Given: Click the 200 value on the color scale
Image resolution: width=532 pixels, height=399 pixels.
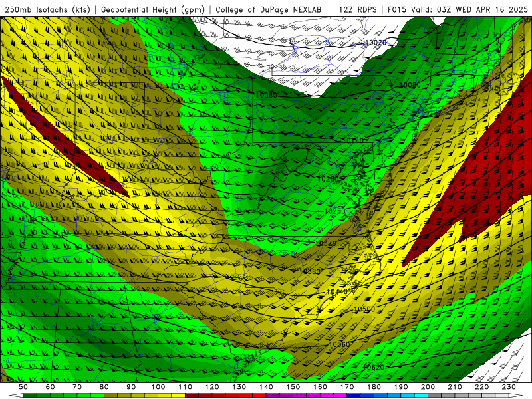Looking at the screenshot, I should click(428, 387).
